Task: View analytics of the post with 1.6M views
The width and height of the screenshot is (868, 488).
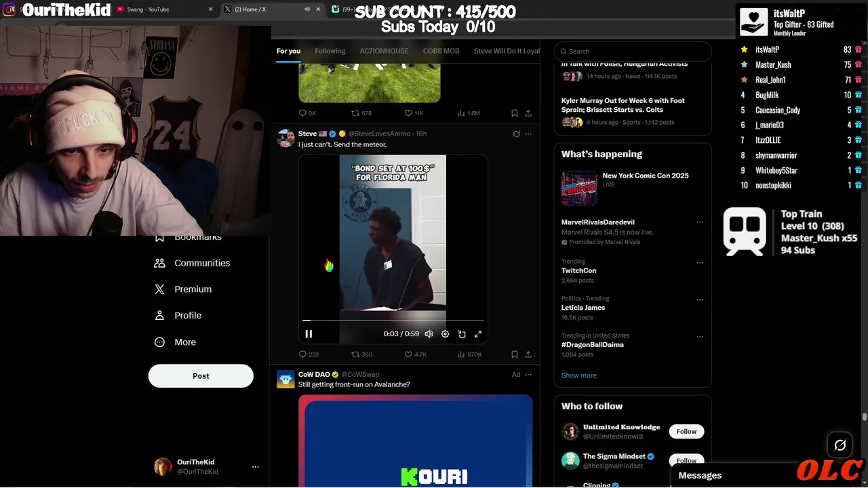Action: [x=469, y=113]
